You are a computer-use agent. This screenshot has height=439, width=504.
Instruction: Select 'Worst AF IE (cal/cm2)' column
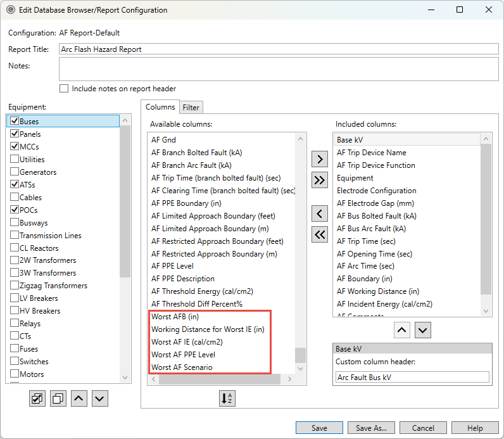pyautogui.click(x=187, y=342)
